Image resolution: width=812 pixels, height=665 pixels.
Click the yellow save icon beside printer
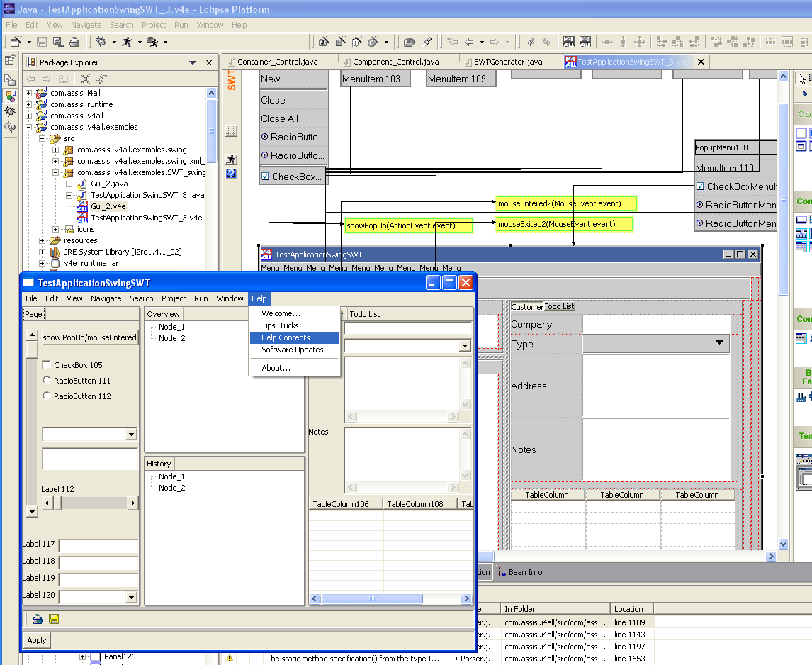[x=54, y=619]
